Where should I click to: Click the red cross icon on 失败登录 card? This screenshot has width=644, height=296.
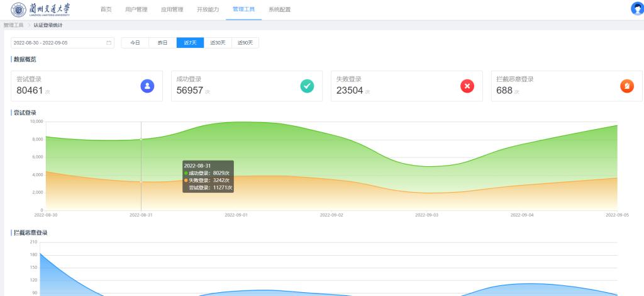(x=467, y=86)
